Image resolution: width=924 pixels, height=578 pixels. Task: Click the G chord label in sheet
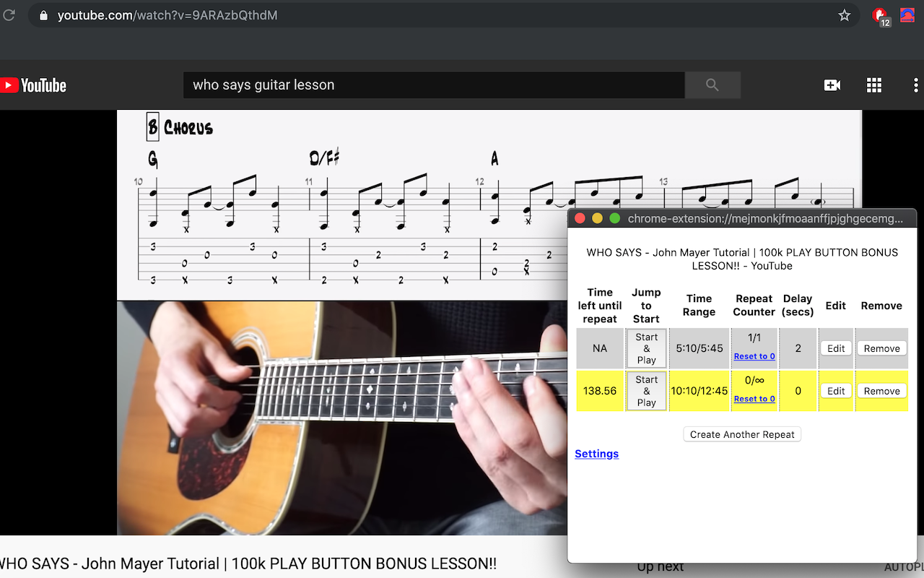tap(152, 158)
